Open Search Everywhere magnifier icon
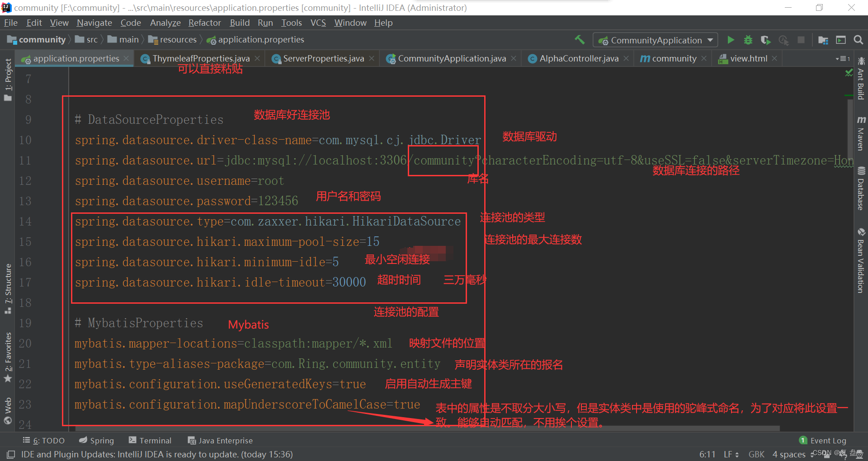This screenshot has width=868, height=461. click(858, 40)
